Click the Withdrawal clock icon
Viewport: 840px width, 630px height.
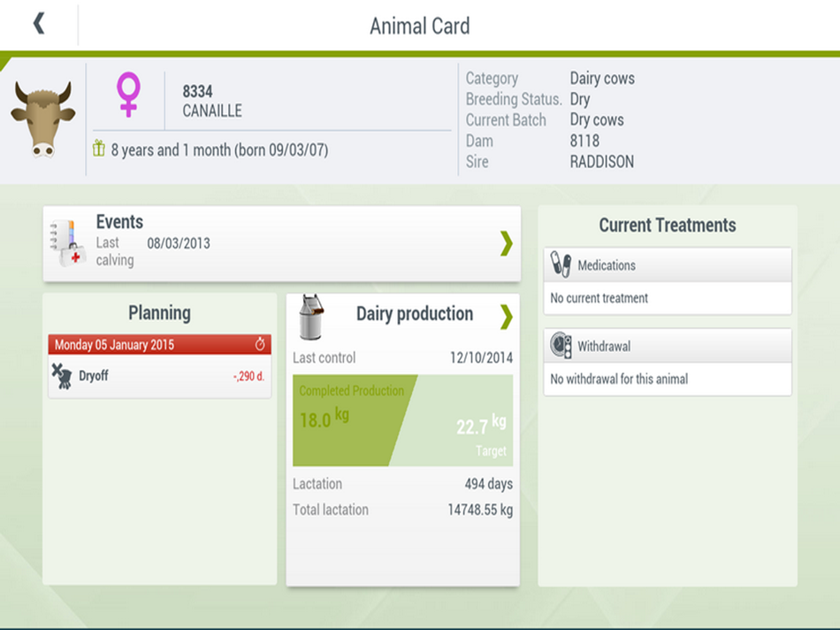[561, 345]
